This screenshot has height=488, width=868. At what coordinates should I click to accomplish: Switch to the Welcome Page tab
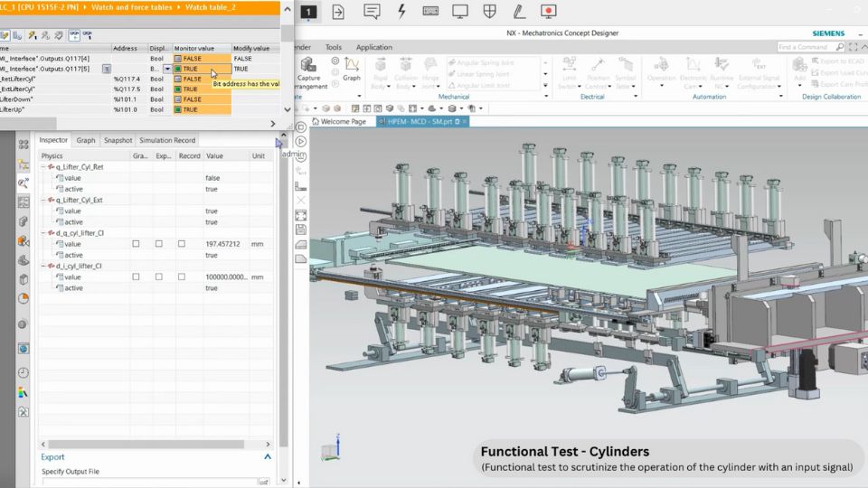pyautogui.click(x=339, y=121)
